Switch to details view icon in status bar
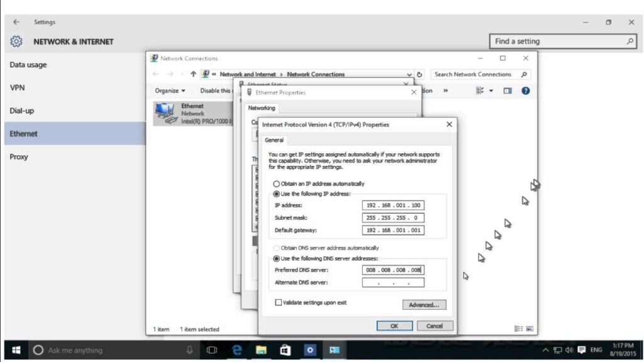The image size is (644, 362). click(519, 329)
